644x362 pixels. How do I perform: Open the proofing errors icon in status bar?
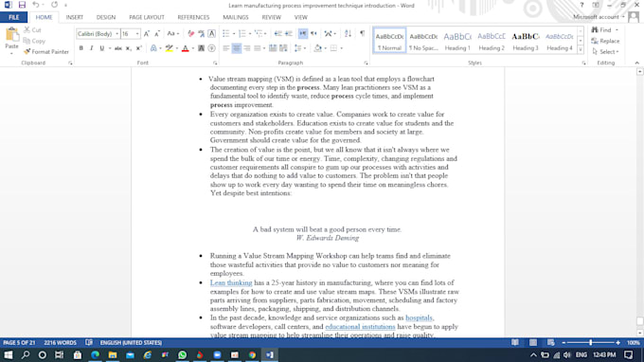[x=89, y=343]
